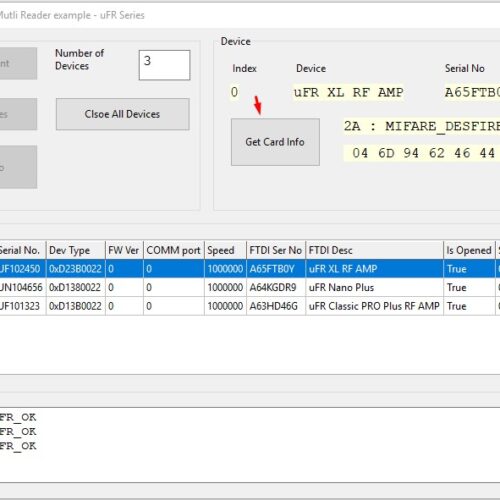Click the Is Opened column header
This screenshot has width=500, height=500.
click(469, 250)
